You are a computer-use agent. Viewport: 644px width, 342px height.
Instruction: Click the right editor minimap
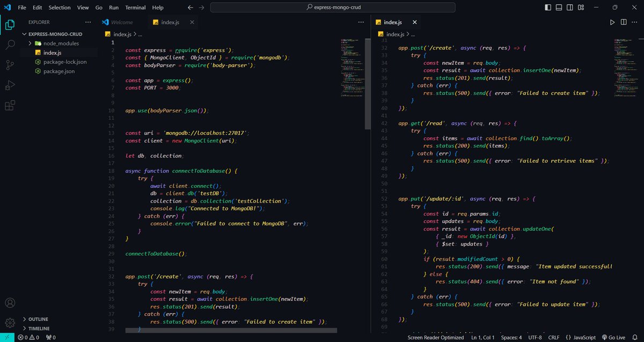(626, 68)
